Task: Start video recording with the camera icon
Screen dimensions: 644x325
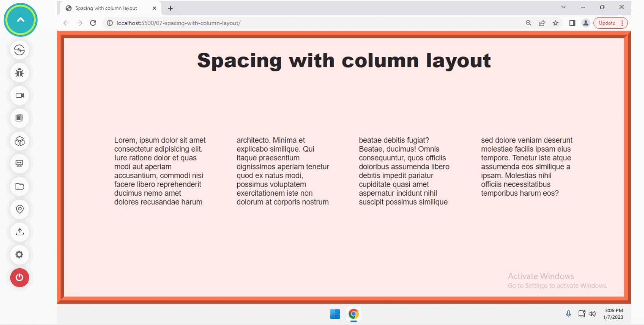Action: [20, 95]
